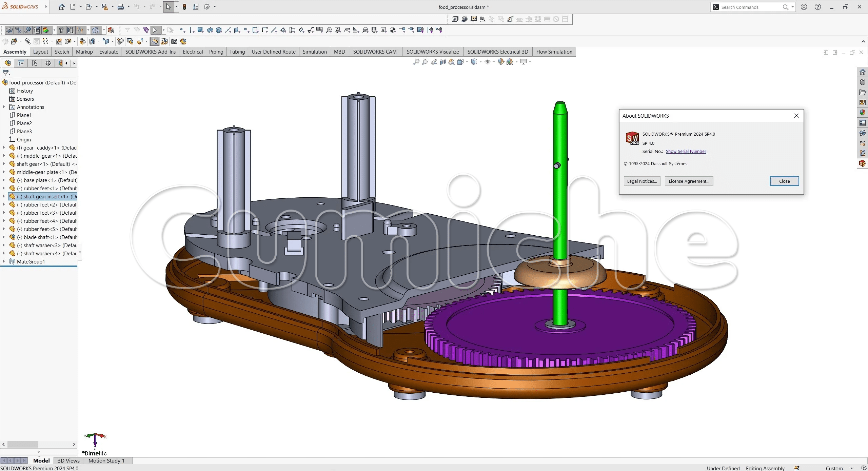The image size is (868, 471).
Task: Open File Properties list icon in title bar
Action: [x=196, y=7]
